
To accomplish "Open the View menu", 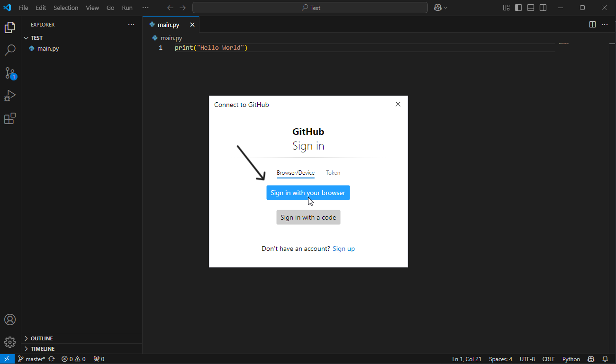I will tap(92, 8).
